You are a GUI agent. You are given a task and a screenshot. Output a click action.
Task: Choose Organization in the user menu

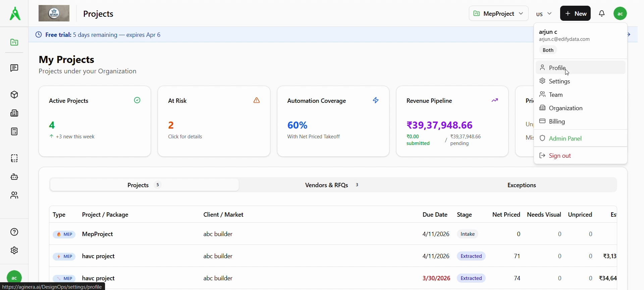click(566, 108)
